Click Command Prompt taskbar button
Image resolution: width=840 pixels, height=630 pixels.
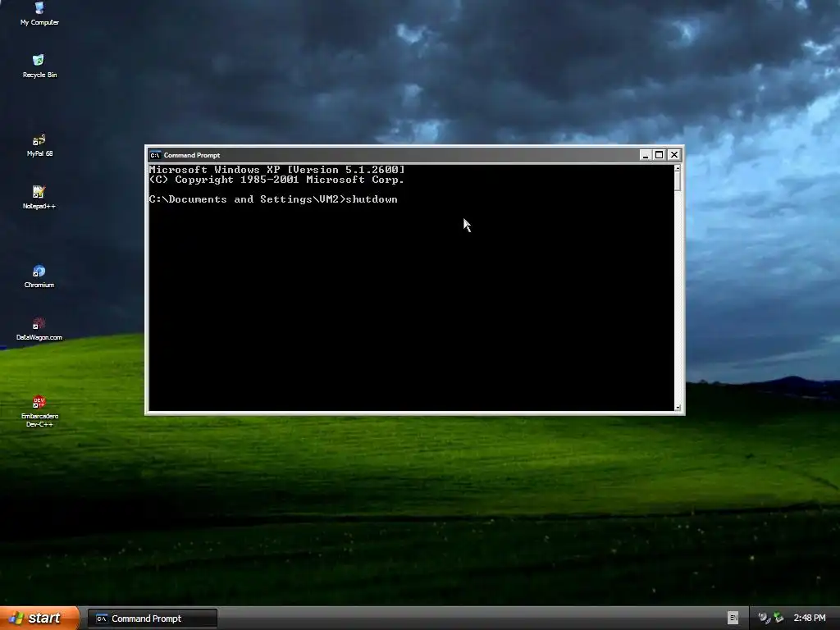[x=153, y=619]
